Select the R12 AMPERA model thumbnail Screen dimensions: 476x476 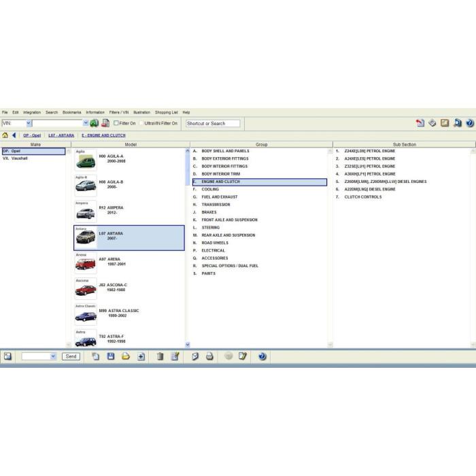86,211
